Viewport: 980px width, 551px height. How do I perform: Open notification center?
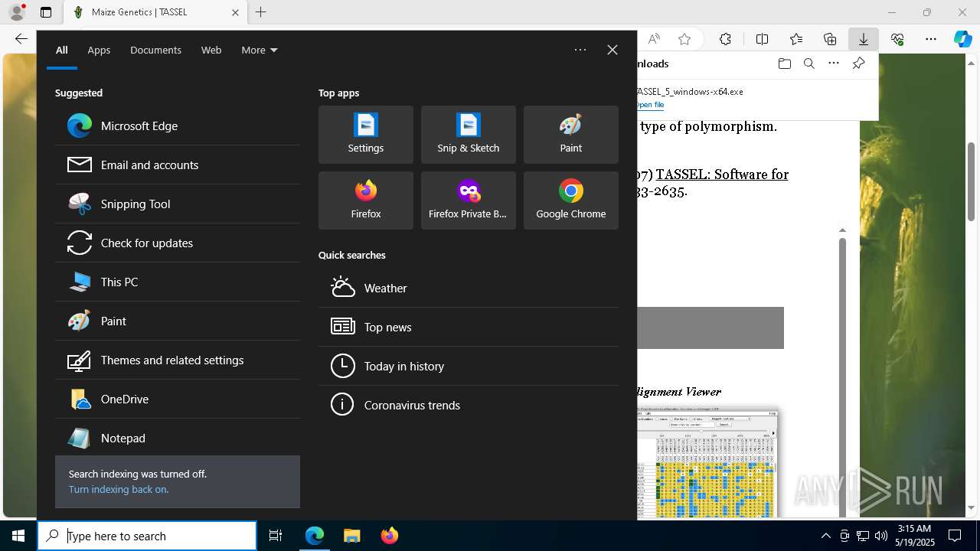(x=955, y=536)
